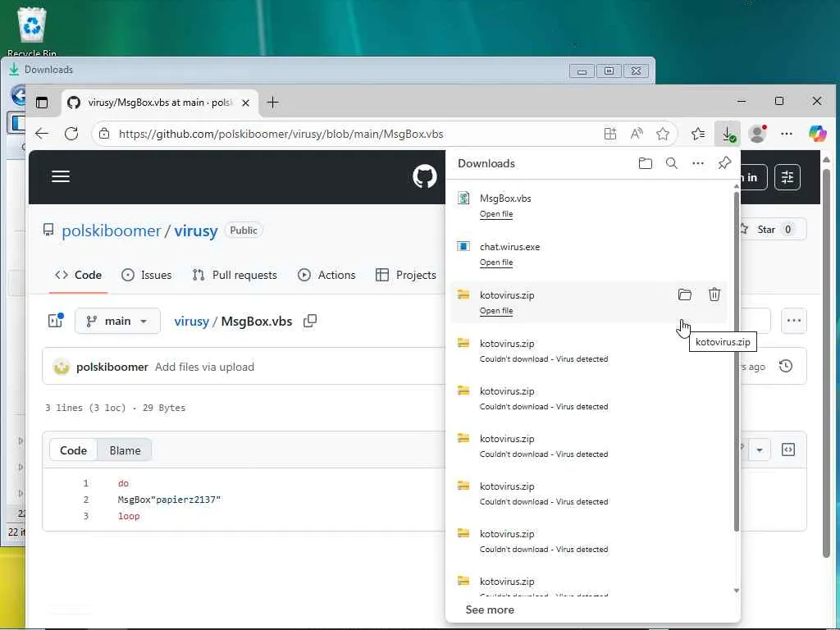Select MsgBox.vbs download entry

[x=589, y=205]
